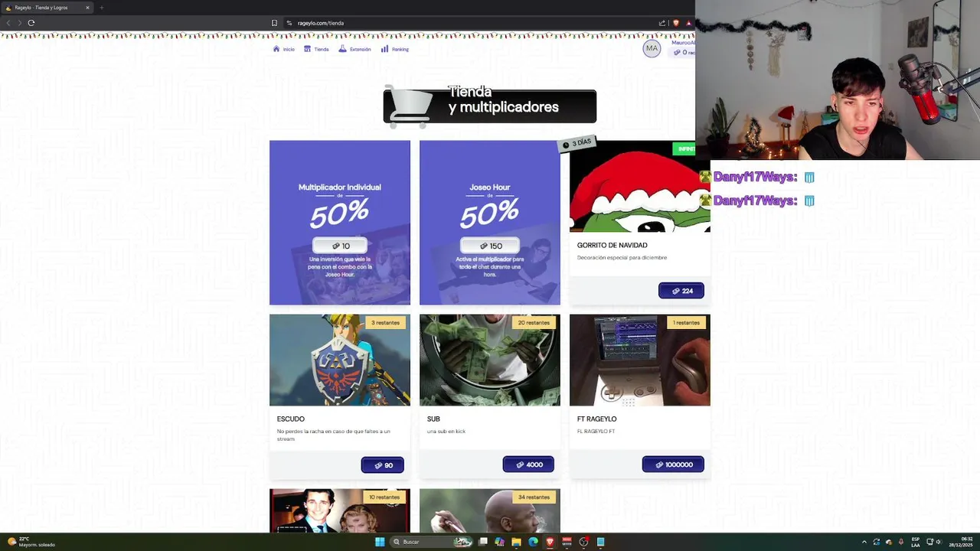Screen dimensions: 980x551
Task: Open the Extensión navigation link
Action: [x=354, y=49]
